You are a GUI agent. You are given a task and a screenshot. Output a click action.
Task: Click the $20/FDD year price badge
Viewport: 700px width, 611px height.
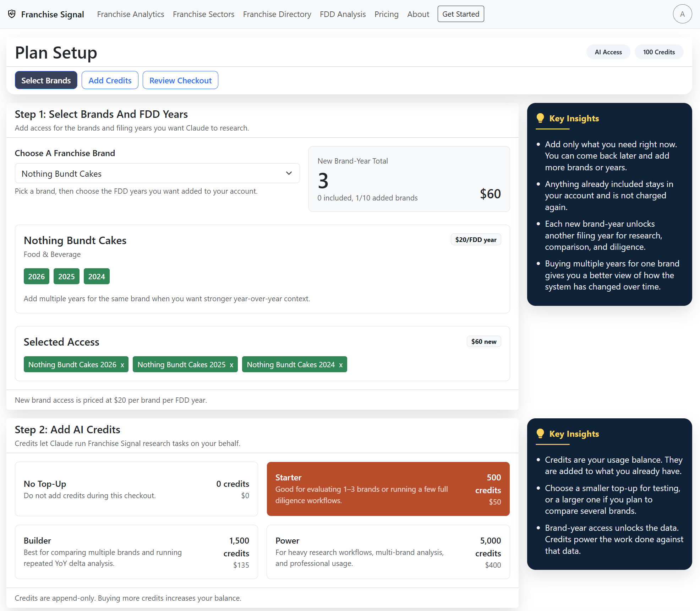point(476,240)
